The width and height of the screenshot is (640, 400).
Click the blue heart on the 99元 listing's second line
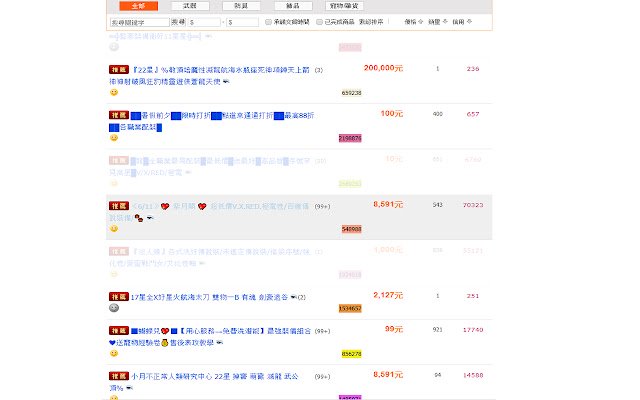112,342
